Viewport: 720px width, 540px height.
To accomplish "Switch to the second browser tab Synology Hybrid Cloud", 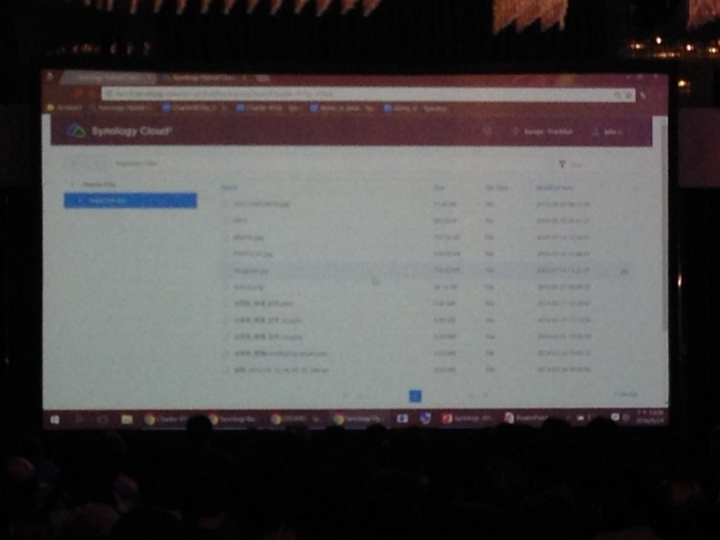I will tap(205, 78).
